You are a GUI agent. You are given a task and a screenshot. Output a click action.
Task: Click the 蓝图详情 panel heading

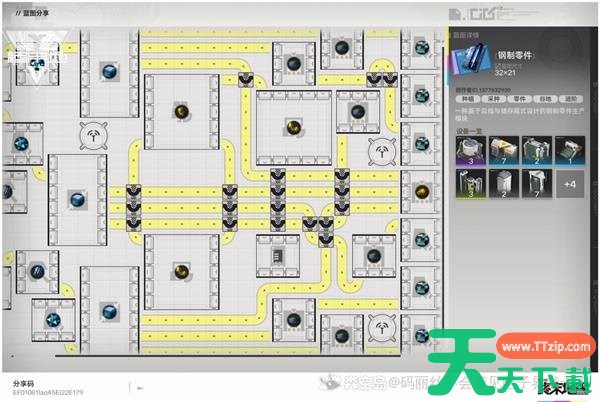[x=466, y=35]
